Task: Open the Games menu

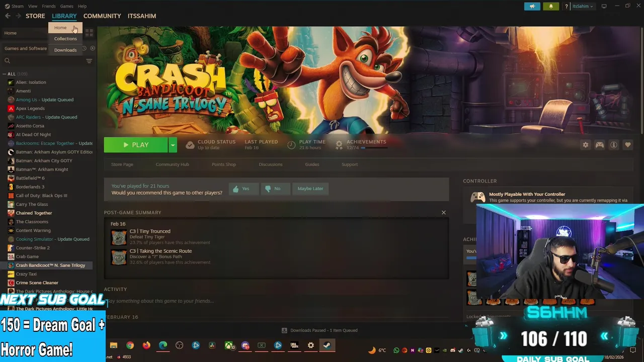Action: point(66,6)
